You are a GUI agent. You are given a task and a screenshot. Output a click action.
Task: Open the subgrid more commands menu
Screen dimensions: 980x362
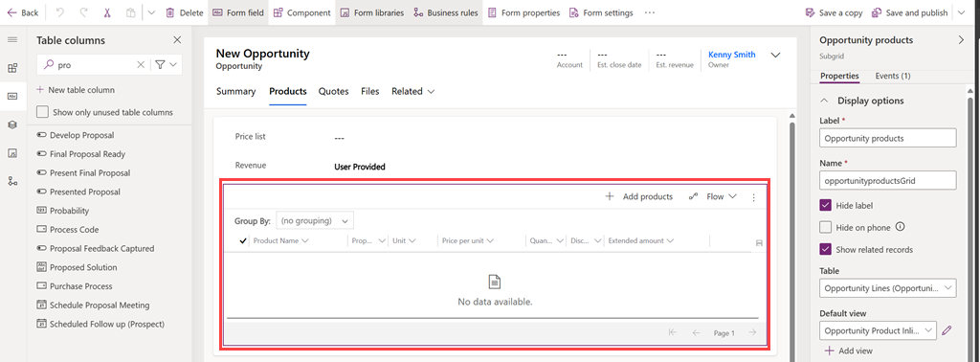(x=753, y=197)
